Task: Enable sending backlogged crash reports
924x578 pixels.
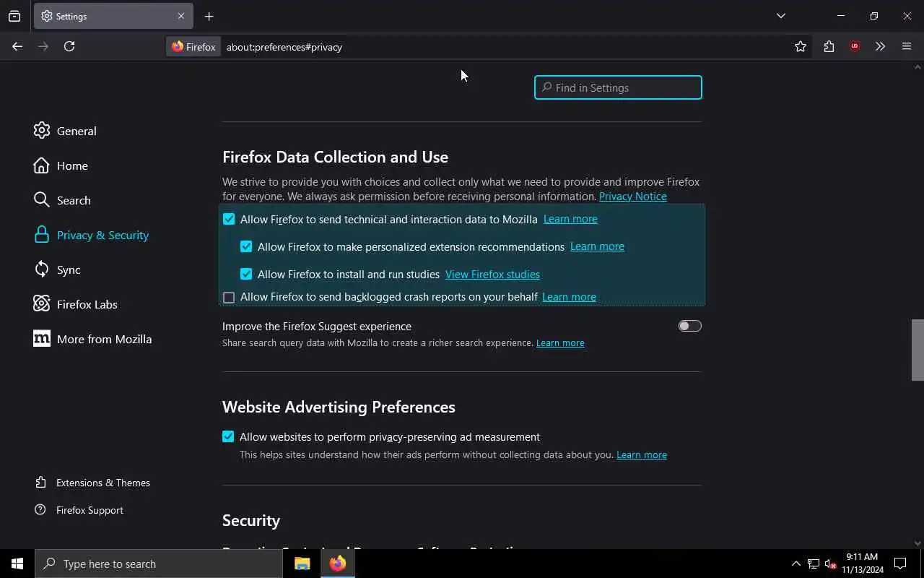Action: click(x=229, y=298)
